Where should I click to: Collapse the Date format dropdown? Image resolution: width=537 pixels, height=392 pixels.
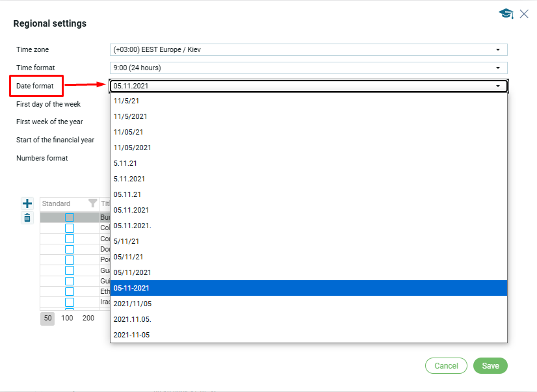click(x=498, y=86)
